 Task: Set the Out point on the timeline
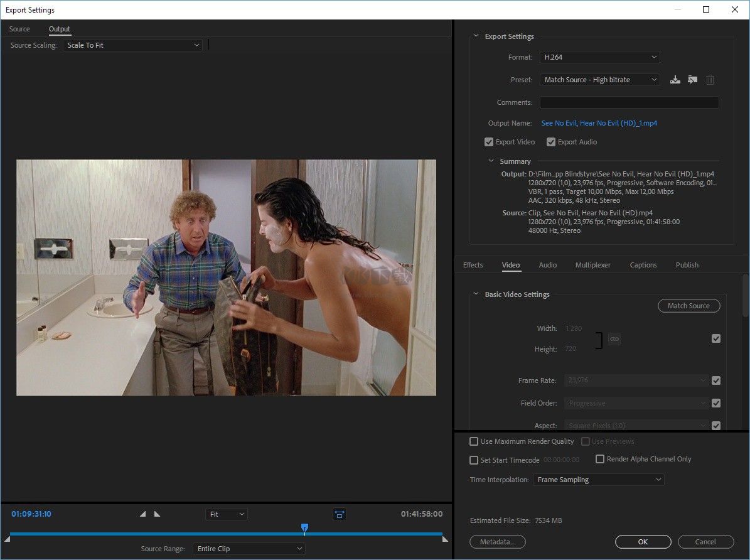coord(157,514)
